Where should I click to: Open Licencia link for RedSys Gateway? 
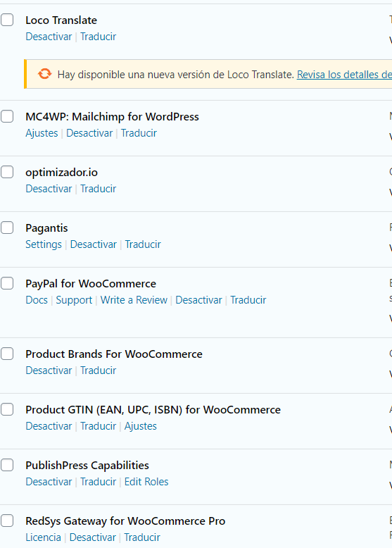coord(44,537)
